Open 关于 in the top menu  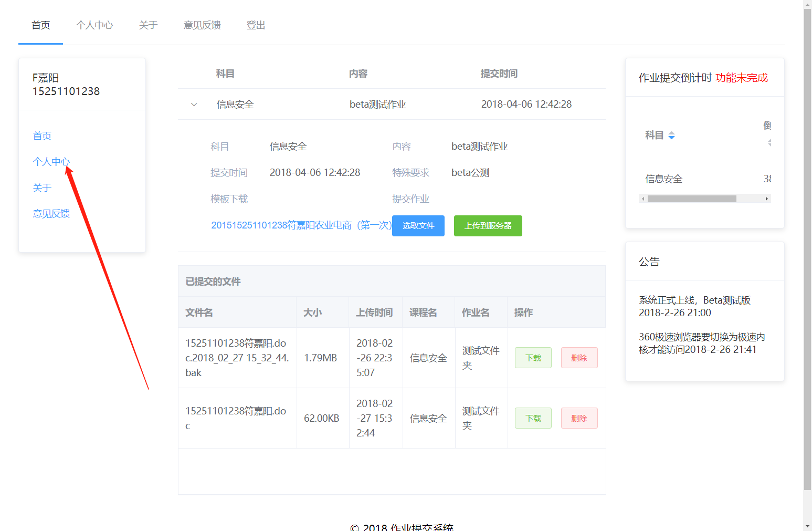(x=148, y=25)
